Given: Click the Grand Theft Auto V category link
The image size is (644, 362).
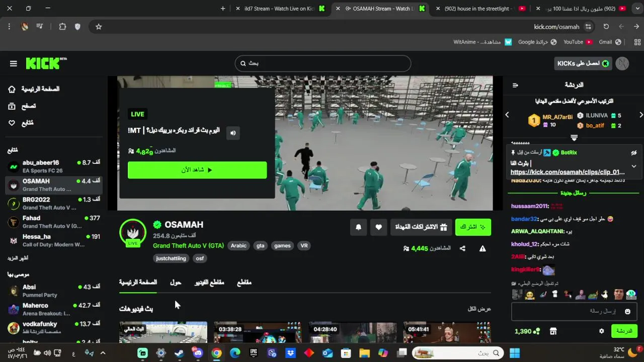Looking at the screenshot, I should 188,246.
